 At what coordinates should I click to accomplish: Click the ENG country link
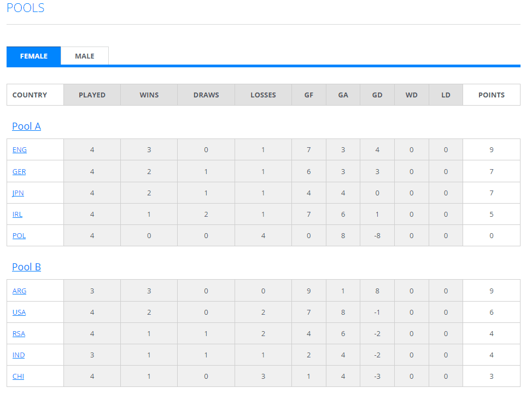[x=19, y=150]
